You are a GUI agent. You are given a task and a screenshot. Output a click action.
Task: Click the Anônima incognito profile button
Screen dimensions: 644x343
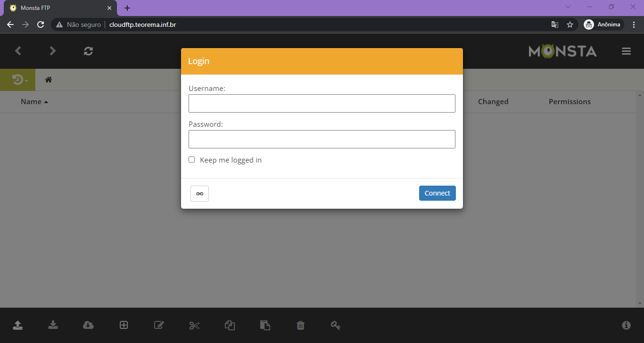click(x=604, y=24)
